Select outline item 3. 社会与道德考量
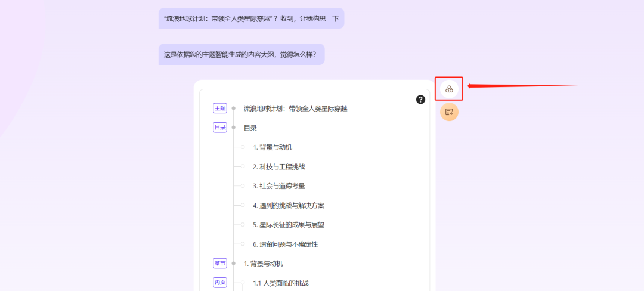The height and width of the screenshot is (291, 644). 278,186
